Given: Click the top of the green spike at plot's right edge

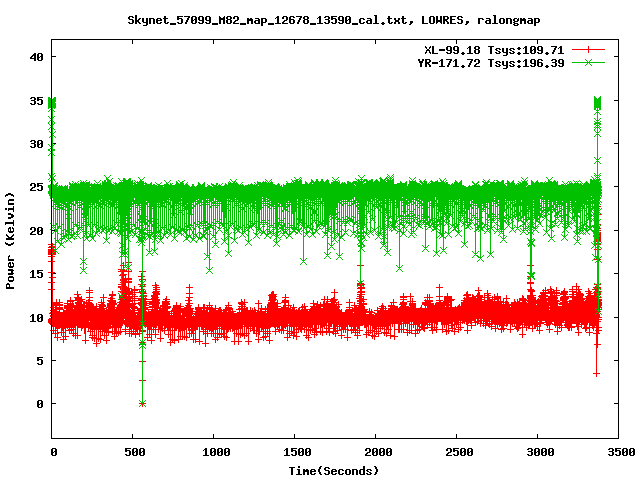Looking at the screenshot, I should (597, 102).
